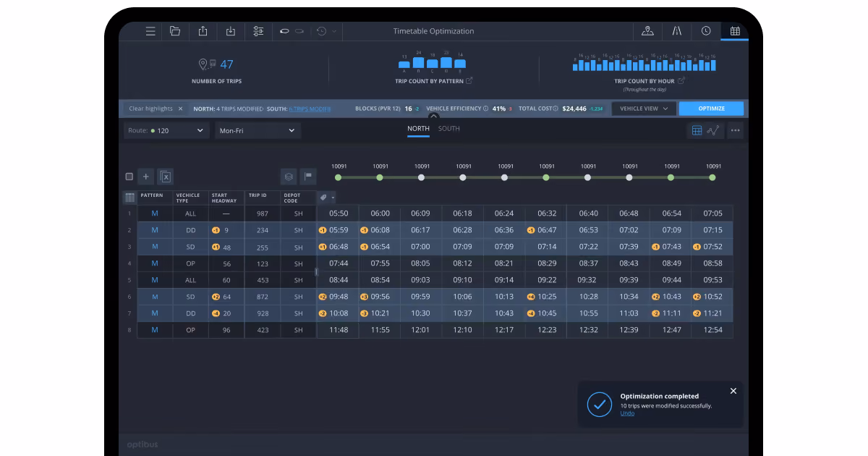Viewport: 868px width, 456px height.
Task: Switch to the route/road view icon
Action: [677, 31]
